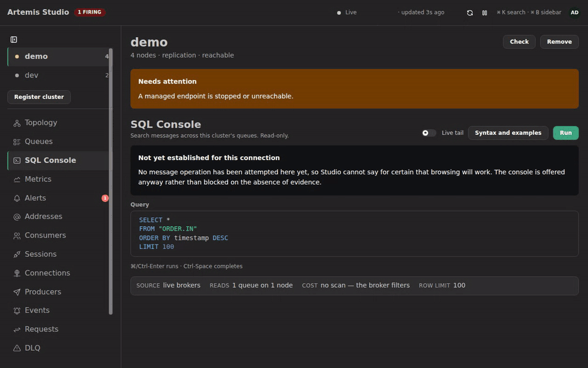Click the Queues list icon
This screenshot has height=368, width=588.
(x=17, y=142)
